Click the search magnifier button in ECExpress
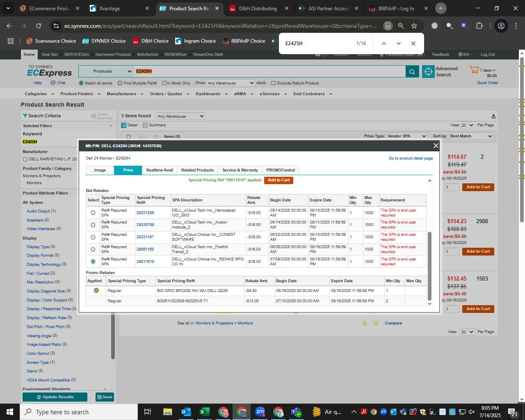525x420 pixels. pos(412,71)
